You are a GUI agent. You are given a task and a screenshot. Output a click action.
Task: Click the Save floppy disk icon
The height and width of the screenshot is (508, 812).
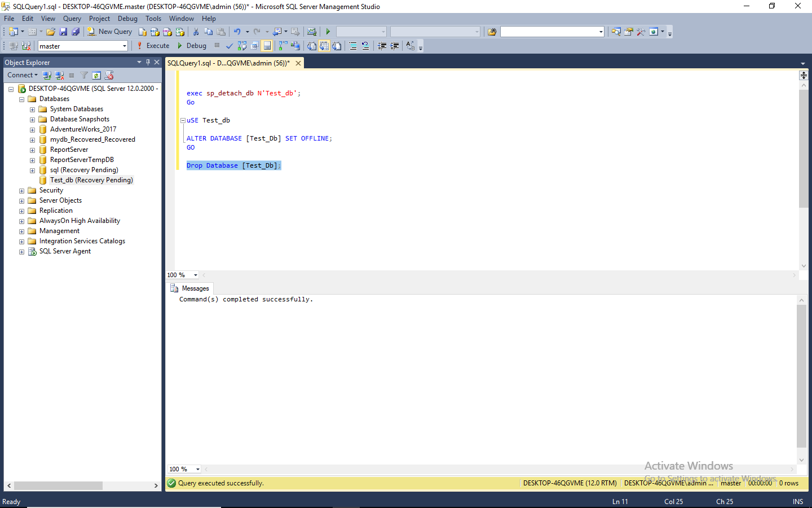pos(63,32)
